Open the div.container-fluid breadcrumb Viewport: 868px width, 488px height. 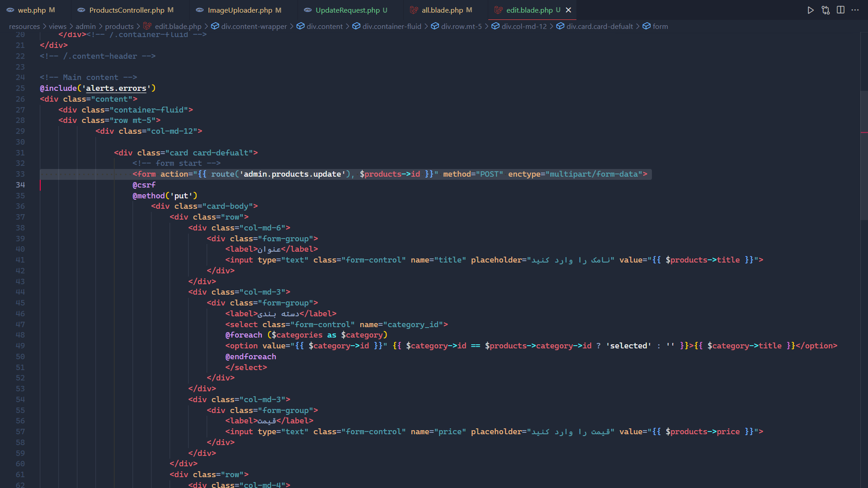click(392, 26)
